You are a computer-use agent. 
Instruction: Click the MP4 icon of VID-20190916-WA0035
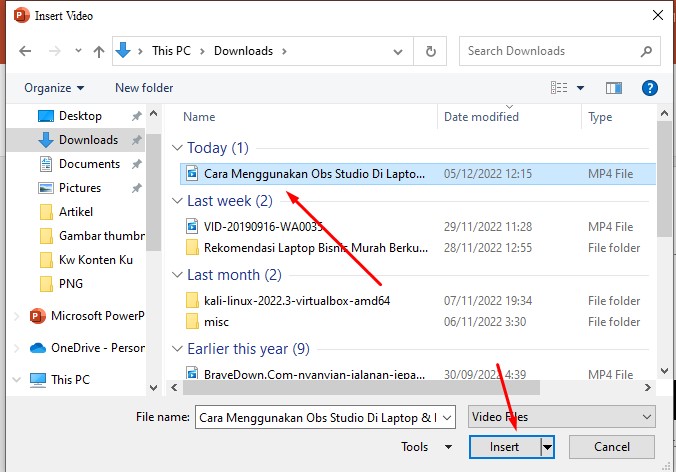[x=192, y=226]
